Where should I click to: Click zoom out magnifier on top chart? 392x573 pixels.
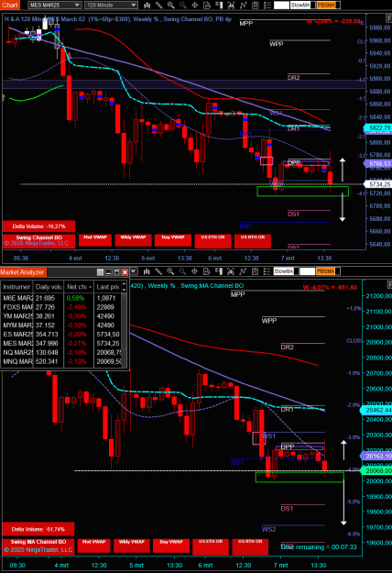[183, 6]
